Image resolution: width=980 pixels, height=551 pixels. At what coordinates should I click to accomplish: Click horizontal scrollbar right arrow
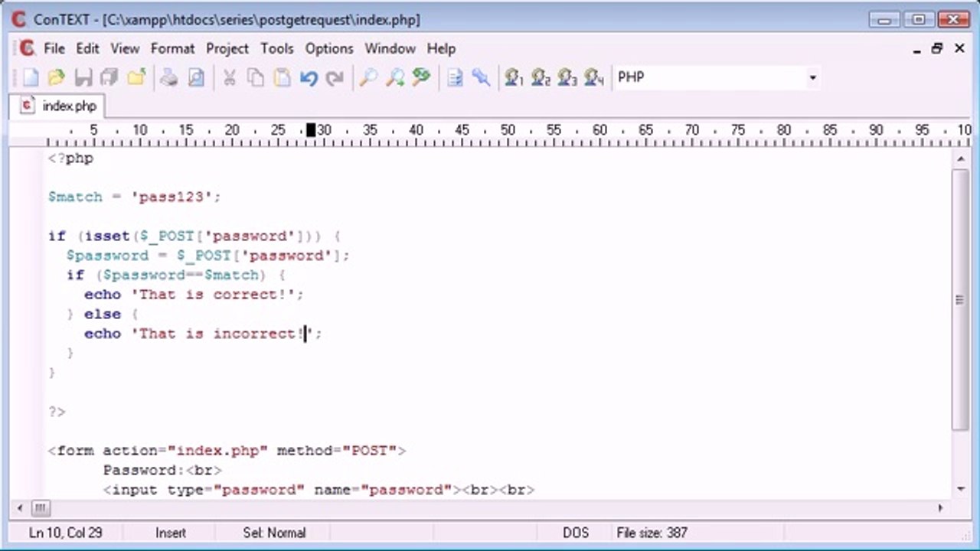pos(941,507)
